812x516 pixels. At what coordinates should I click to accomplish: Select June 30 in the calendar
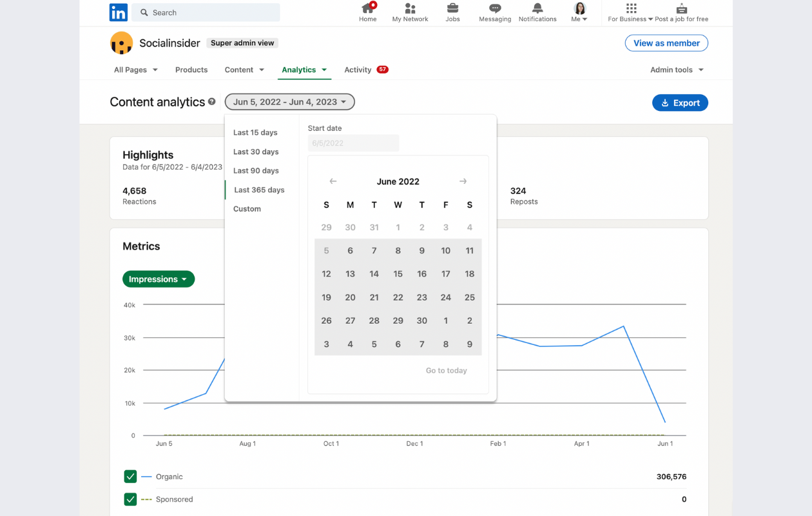[421, 321]
